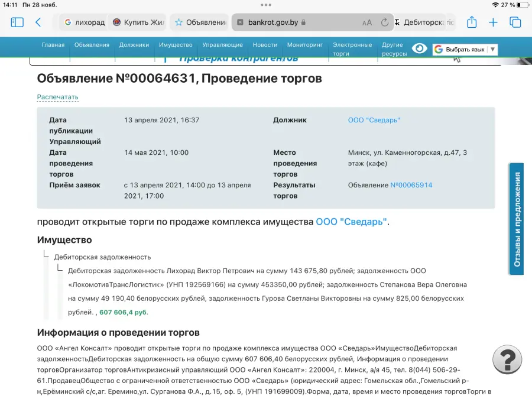Screen dimensions: 532x399
Task: Select the Дебиторская задолженность tree item
Action: 102,257
